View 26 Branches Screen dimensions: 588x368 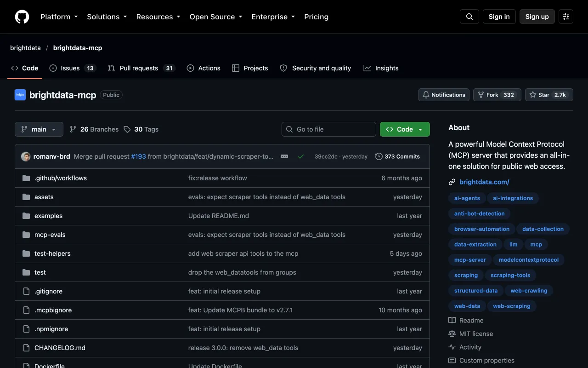(x=94, y=129)
